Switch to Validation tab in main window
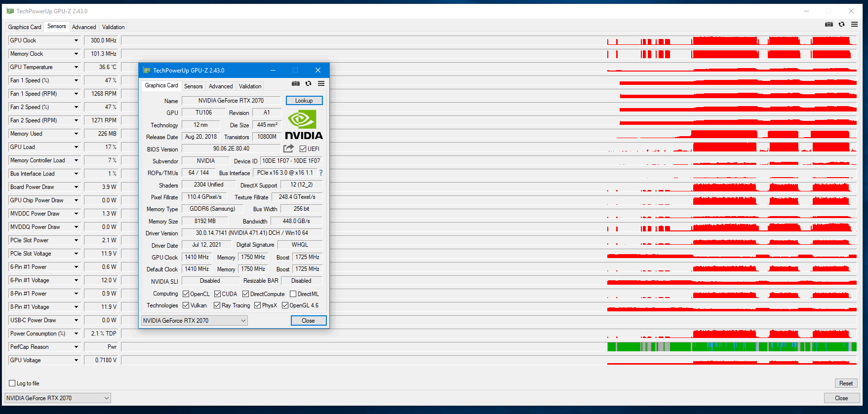 point(113,27)
